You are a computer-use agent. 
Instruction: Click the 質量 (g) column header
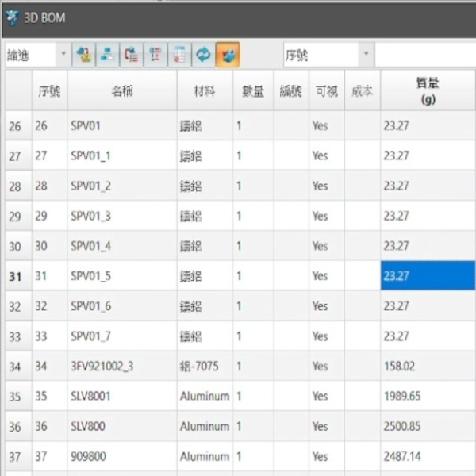(428, 90)
